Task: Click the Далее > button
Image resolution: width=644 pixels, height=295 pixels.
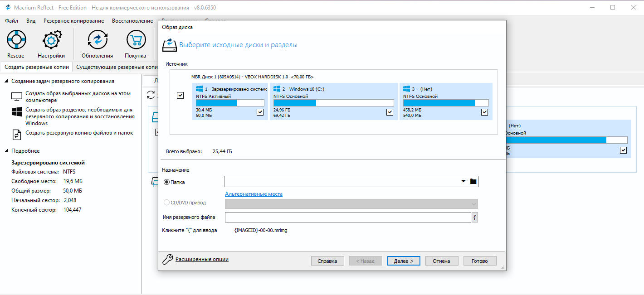Action: 404,261
